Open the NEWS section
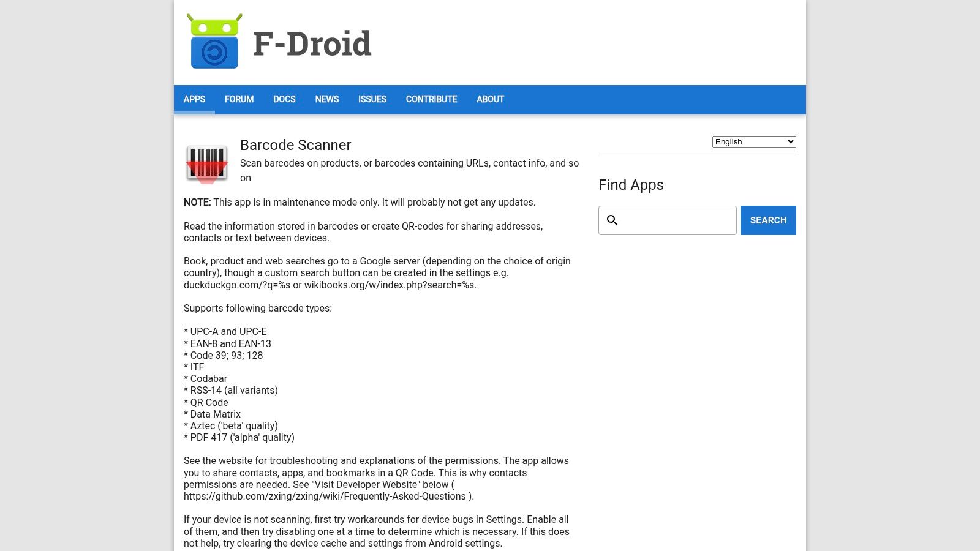The width and height of the screenshot is (980, 551). click(x=326, y=99)
